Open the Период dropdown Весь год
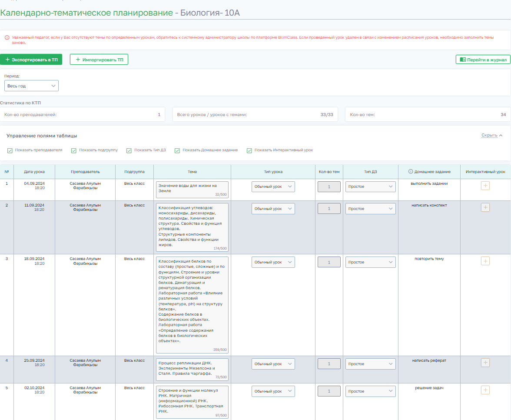The image size is (511, 420). (x=31, y=86)
